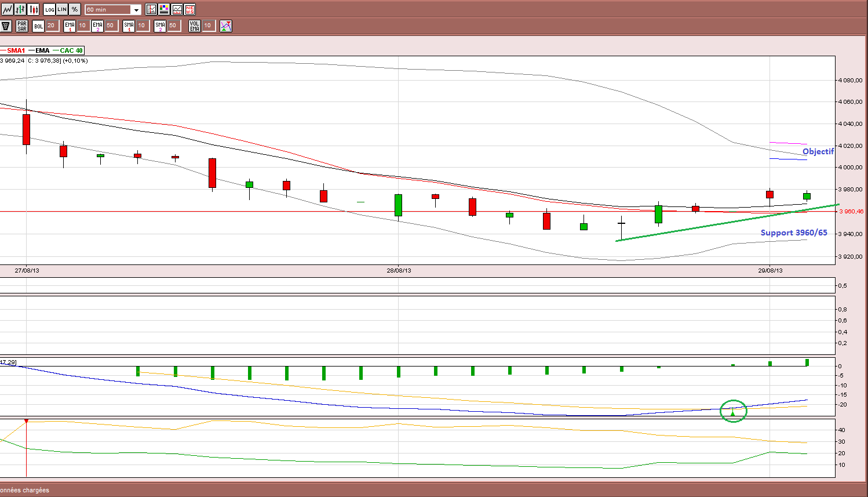
Task: Toggle the VOL EMA indicator
Action: [195, 26]
